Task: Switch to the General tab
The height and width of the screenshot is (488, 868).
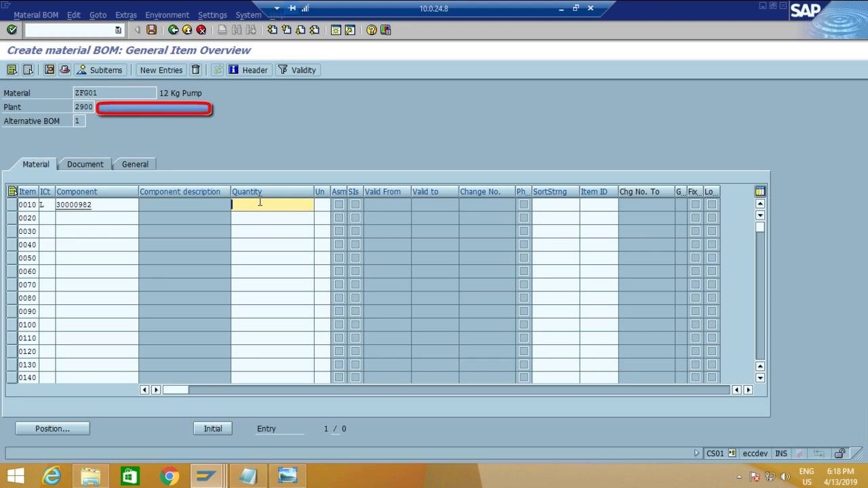Action: click(x=135, y=164)
